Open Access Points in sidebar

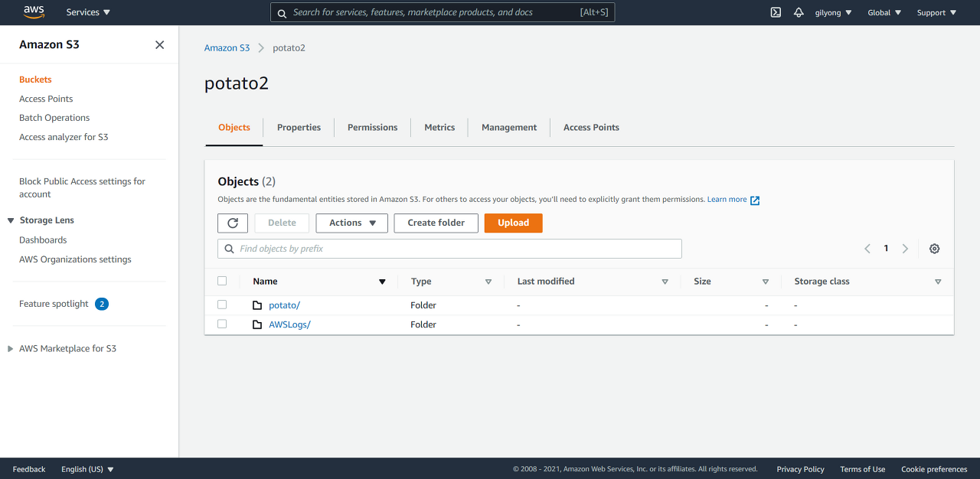pos(46,99)
